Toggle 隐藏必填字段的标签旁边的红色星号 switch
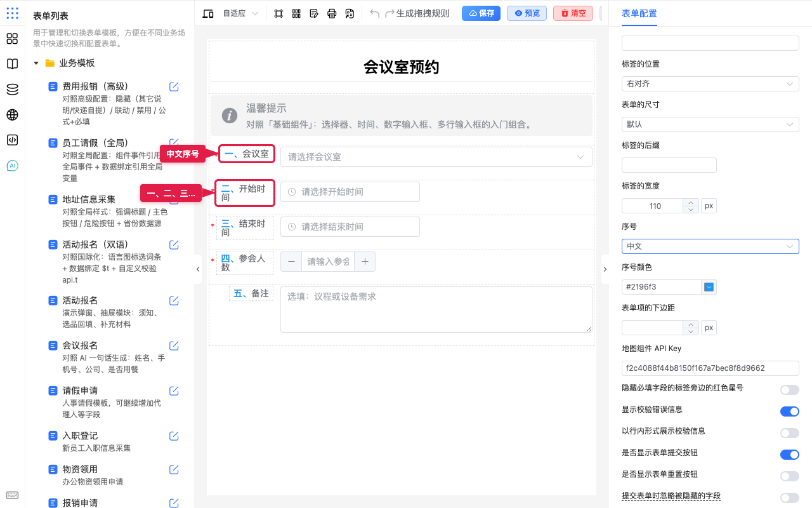 point(790,390)
